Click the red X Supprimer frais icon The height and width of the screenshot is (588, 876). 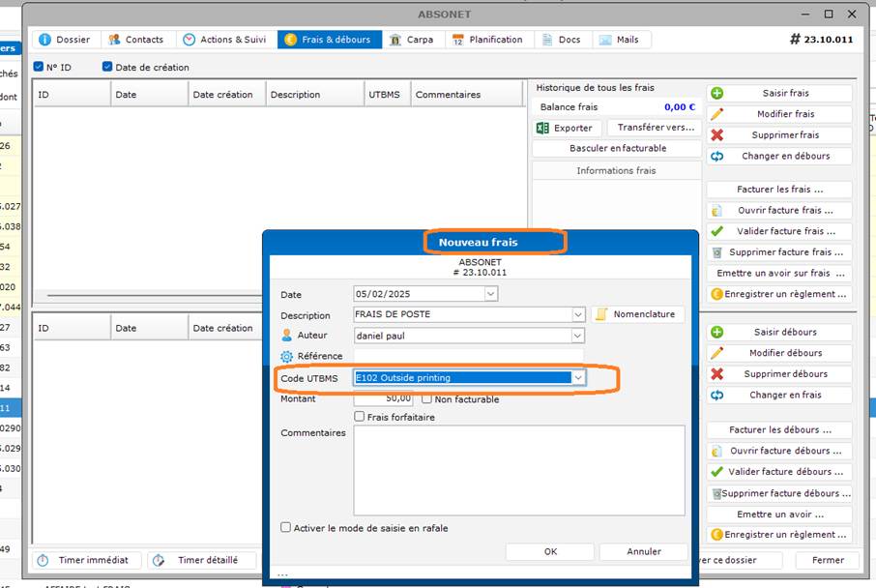point(716,135)
